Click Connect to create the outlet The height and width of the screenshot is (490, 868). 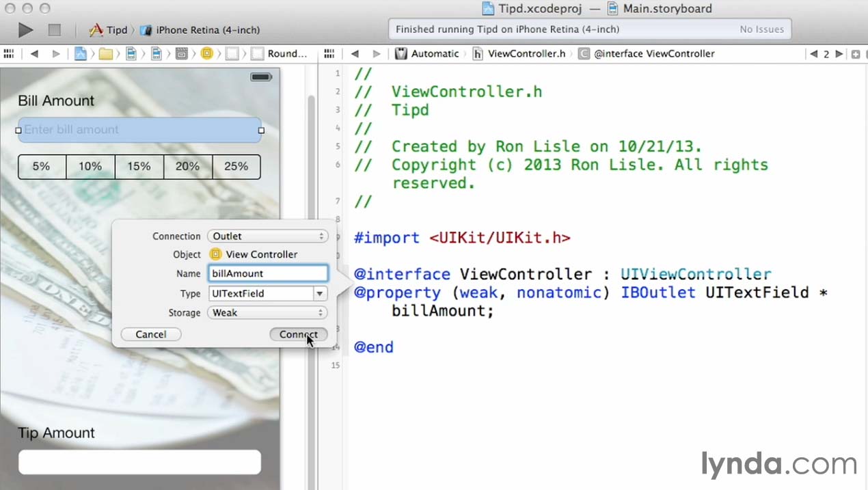(x=298, y=335)
